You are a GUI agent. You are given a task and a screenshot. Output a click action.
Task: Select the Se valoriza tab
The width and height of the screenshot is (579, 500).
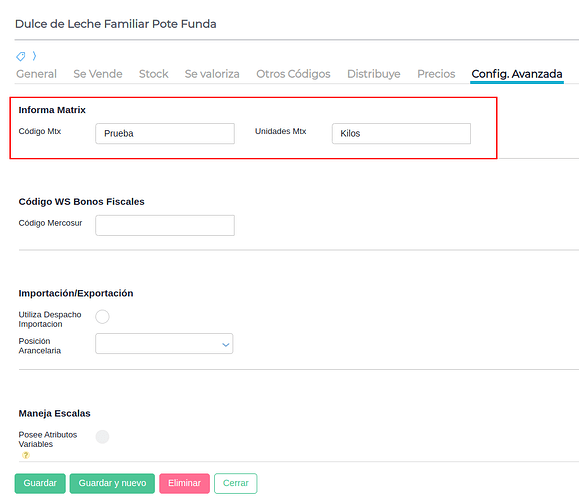[x=212, y=74]
